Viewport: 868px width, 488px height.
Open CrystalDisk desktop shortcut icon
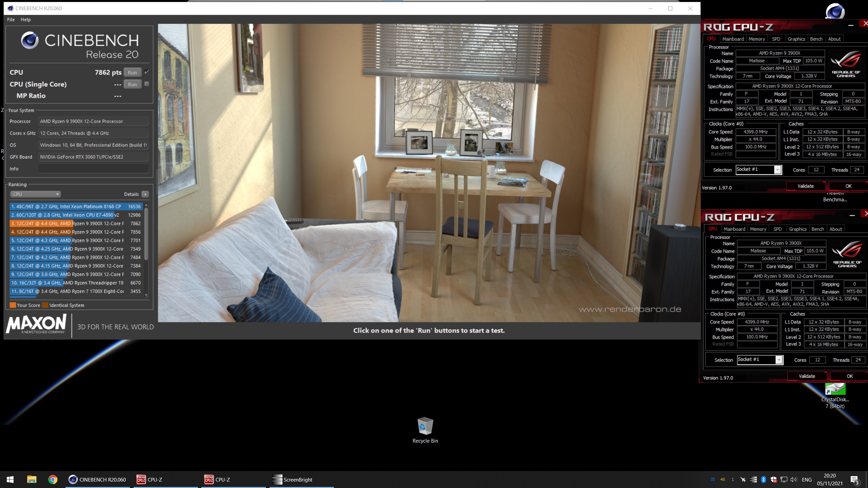[x=835, y=396]
